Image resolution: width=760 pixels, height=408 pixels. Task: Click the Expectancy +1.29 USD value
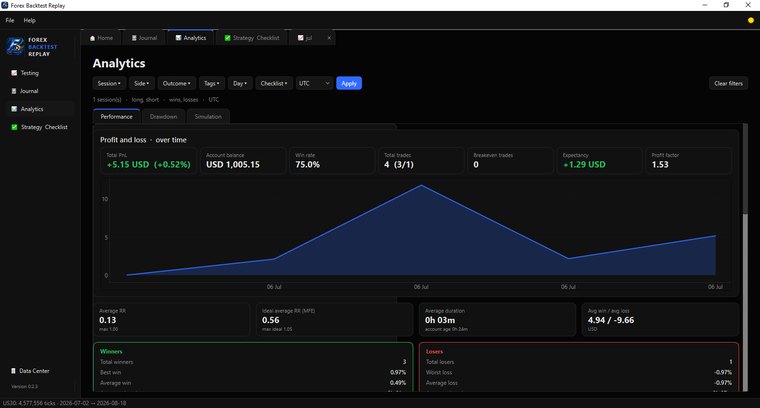click(x=584, y=164)
